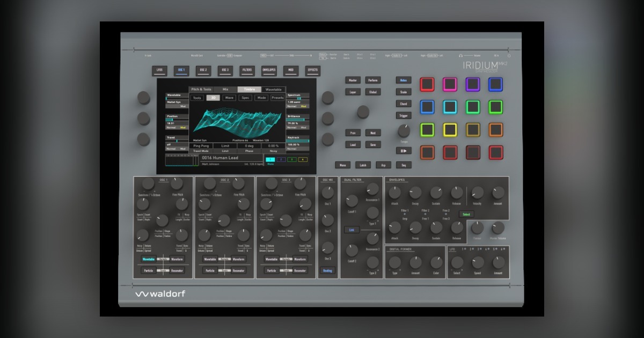The width and height of the screenshot is (644, 338).
Task: Toggle OSC 1 Waveform mode
Action: click(178, 259)
